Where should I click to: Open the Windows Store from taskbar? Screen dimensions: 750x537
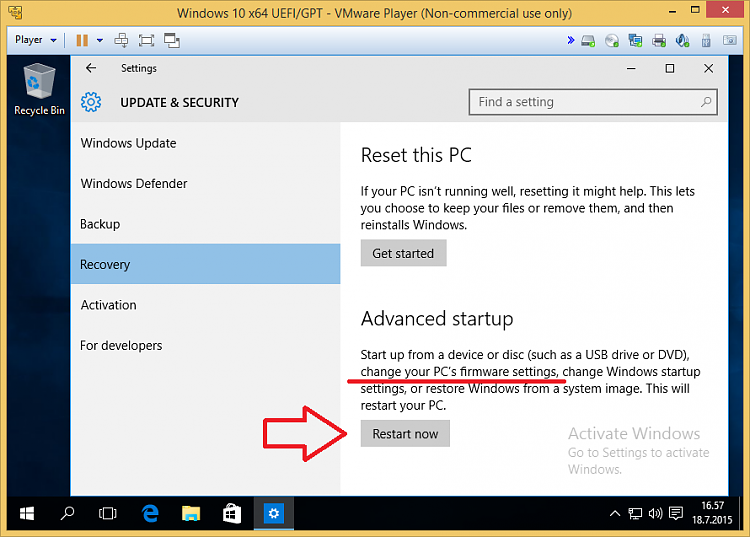pos(232,514)
